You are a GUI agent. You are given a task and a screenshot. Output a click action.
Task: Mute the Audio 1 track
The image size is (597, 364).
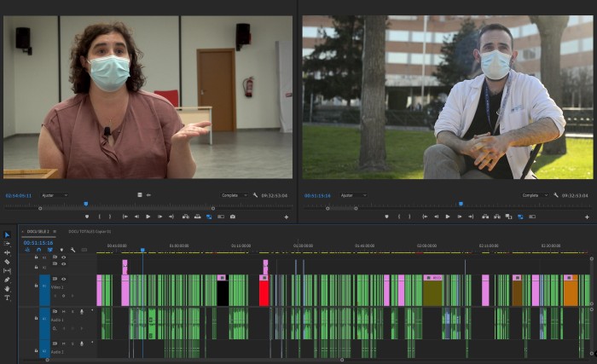click(x=63, y=311)
